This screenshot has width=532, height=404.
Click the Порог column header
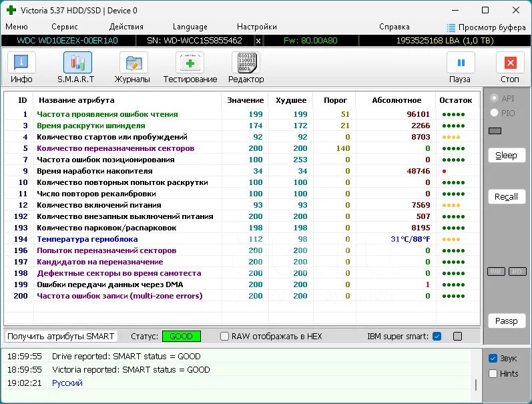[335, 100]
